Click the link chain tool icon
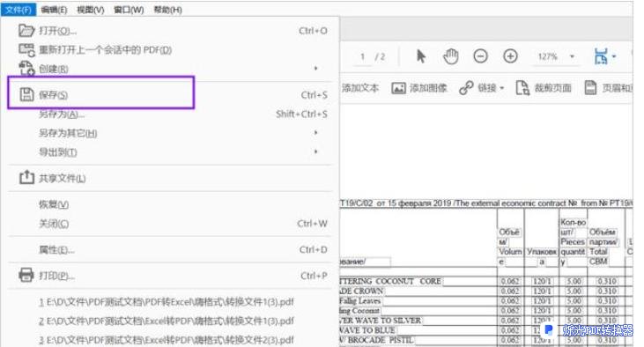 click(466, 88)
